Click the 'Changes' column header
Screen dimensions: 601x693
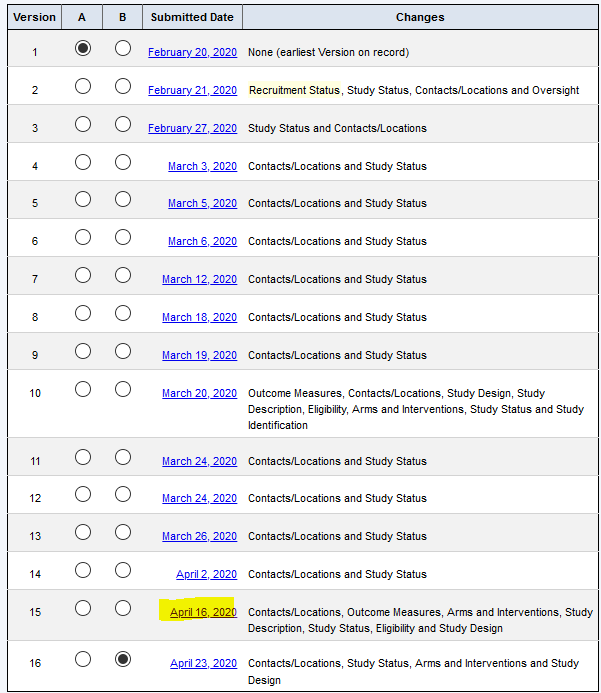coord(420,17)
